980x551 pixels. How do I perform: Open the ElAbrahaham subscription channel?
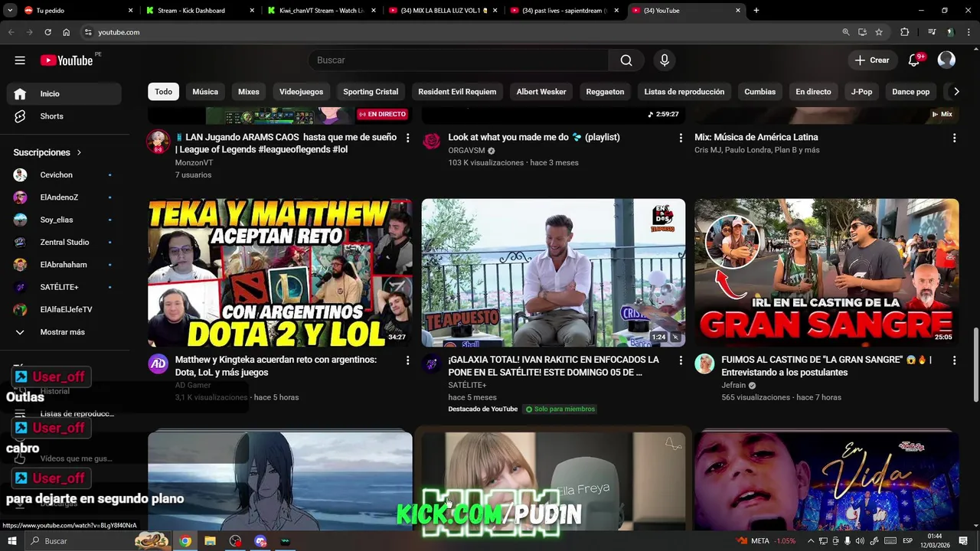[x=64, y=265]
